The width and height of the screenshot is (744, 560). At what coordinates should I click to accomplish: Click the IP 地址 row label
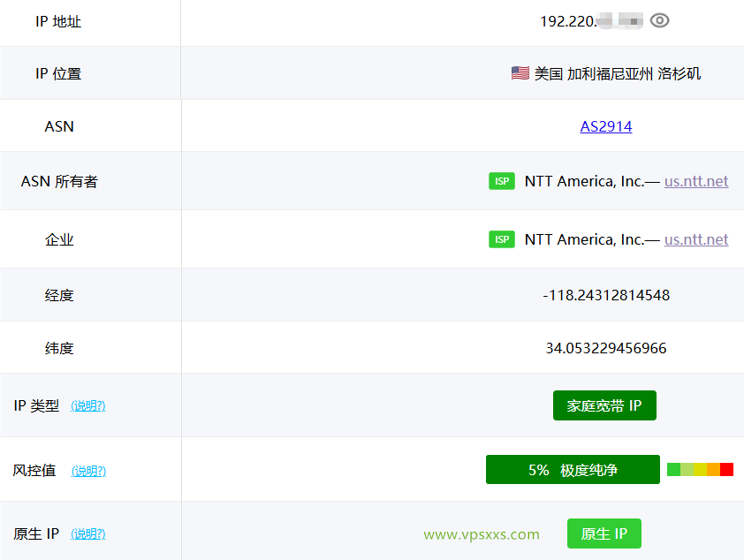(58, 22)
